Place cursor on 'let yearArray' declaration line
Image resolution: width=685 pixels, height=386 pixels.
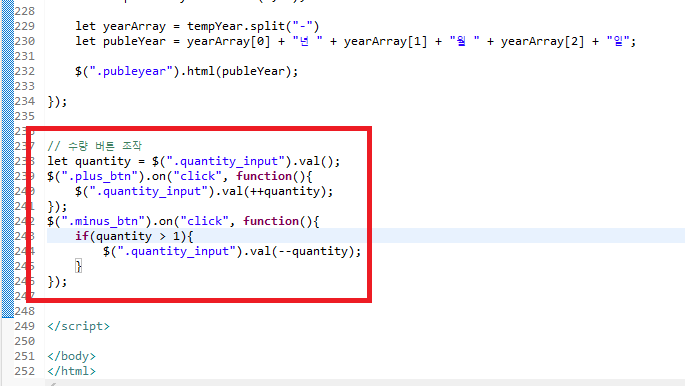click(197, 26)
